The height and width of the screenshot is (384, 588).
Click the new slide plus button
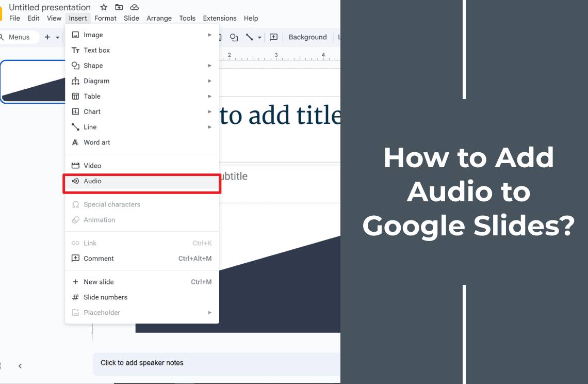[x=47, y=37]
